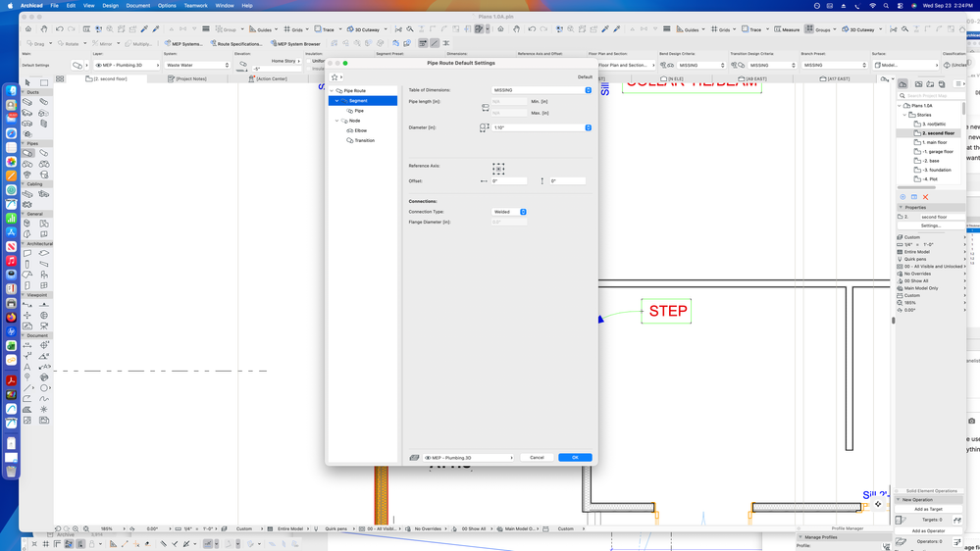
Task: Select Pipe under Segment
Action: click(359, 111)
